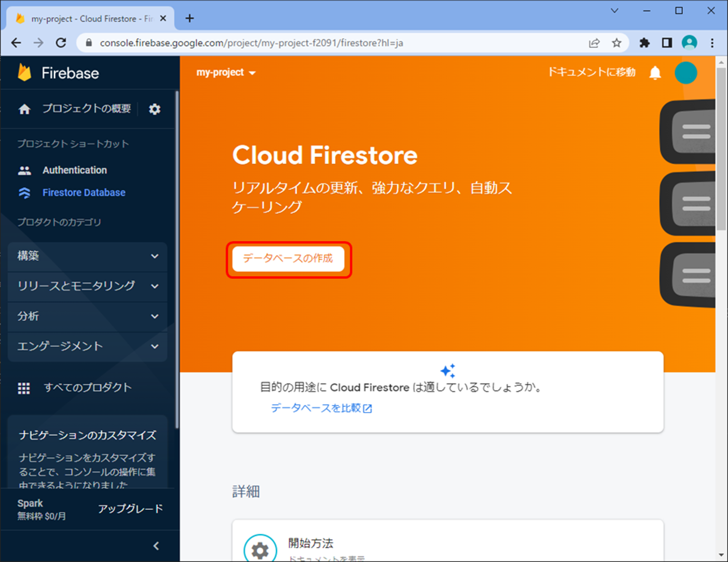Bookmark this page with the star icon
This screenshot has width=728, height=562.
[x=616, y=43]
